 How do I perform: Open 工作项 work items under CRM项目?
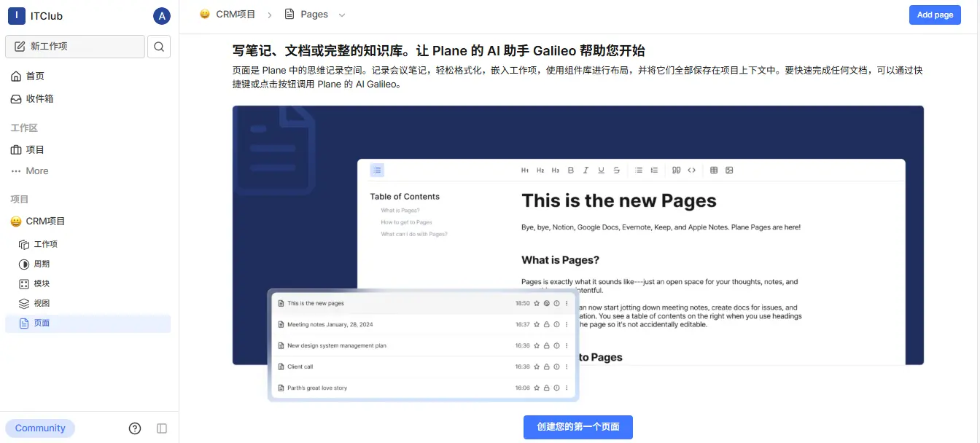(45, 245)
